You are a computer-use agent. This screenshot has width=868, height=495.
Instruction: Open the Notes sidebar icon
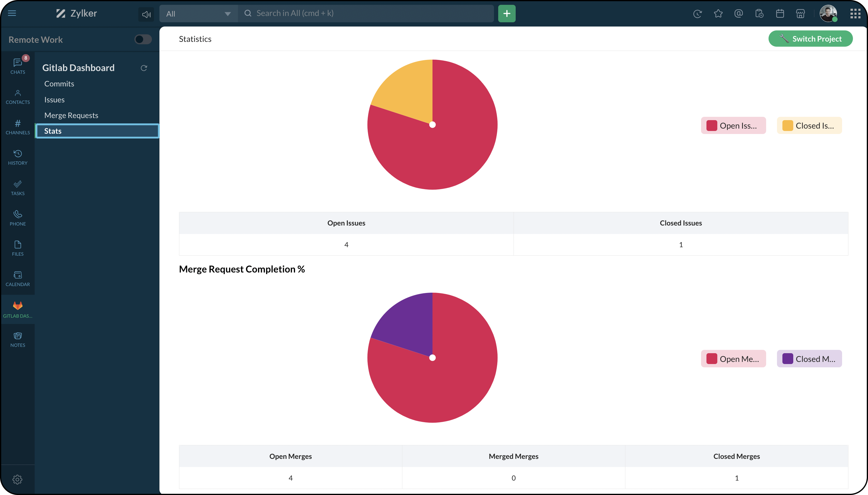tap(18, 339)
